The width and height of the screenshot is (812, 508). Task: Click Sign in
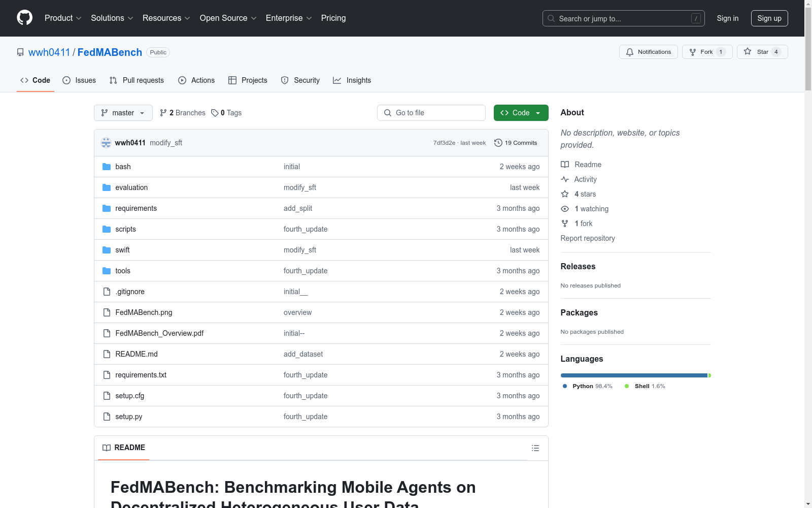pos(728,18)
